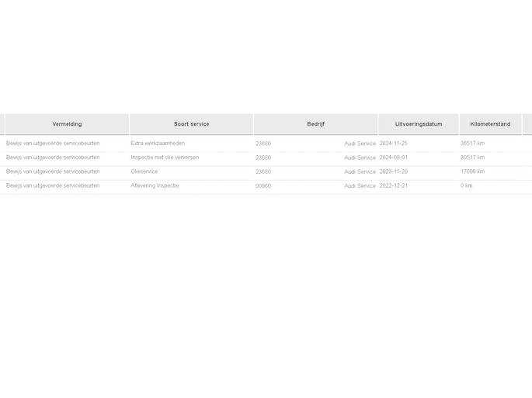Screen dimensions: 532x398
Task: Select the 0 km mileage cell
Action: click(x=466, y=186)
